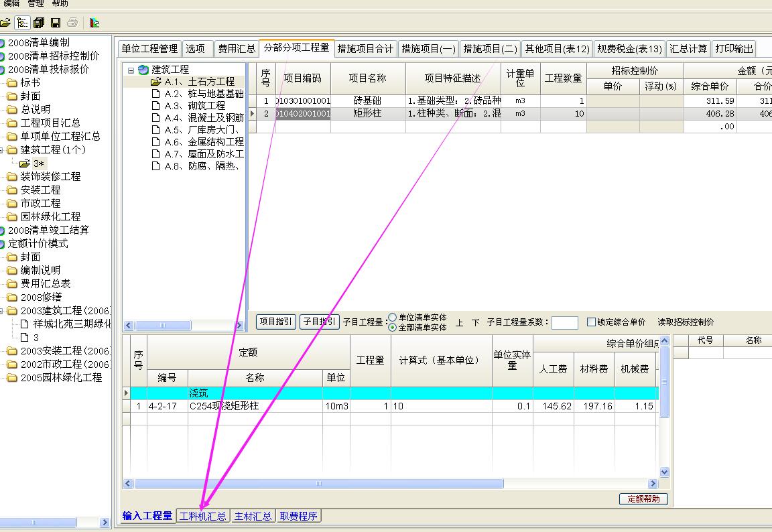Open the 单位工程管理 tab
Screen dimensions: 772x532
pyautogui.click(x=149, y=49)
